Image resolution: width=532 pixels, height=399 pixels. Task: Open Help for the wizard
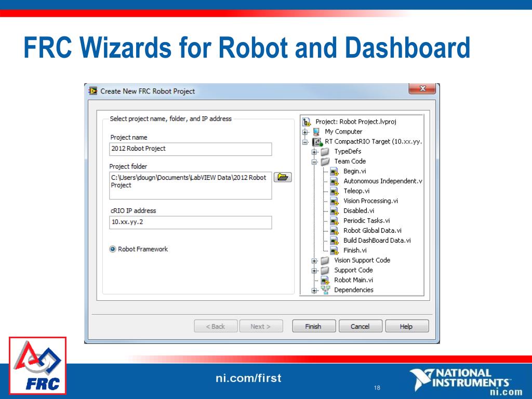click(406, 326)
